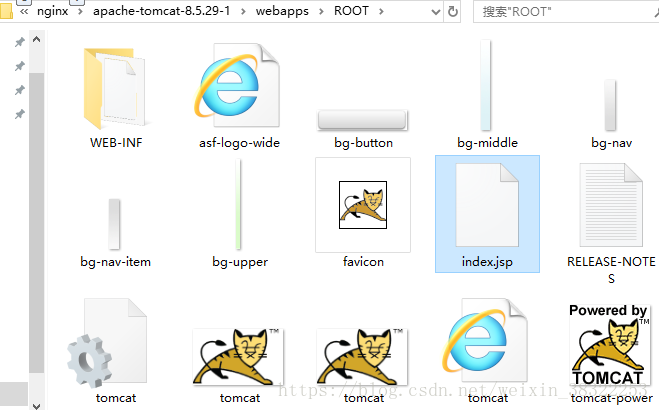
Task: Click the ROOT breadcrumb segment
Action: pos(351,11)
